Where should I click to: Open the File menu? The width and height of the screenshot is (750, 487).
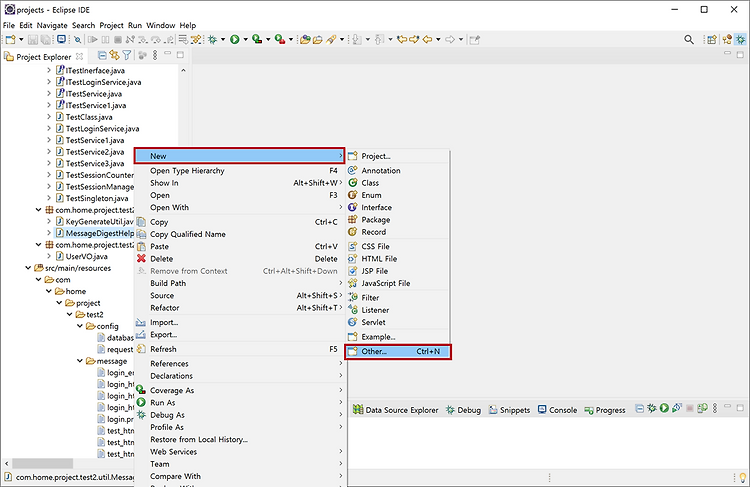coord(9,25)
